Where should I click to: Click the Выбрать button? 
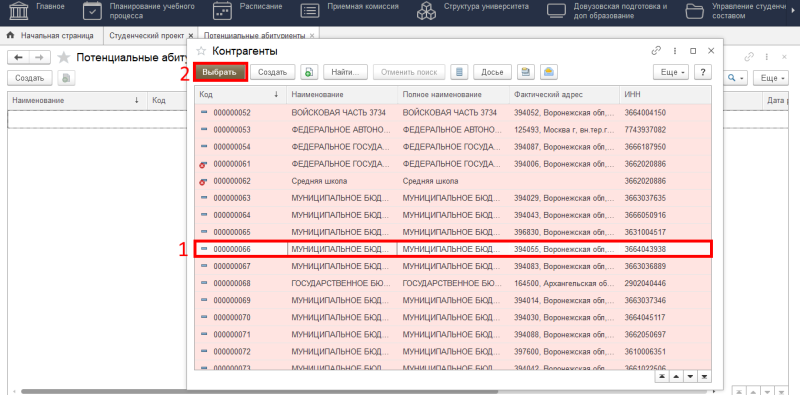point(221,72)
